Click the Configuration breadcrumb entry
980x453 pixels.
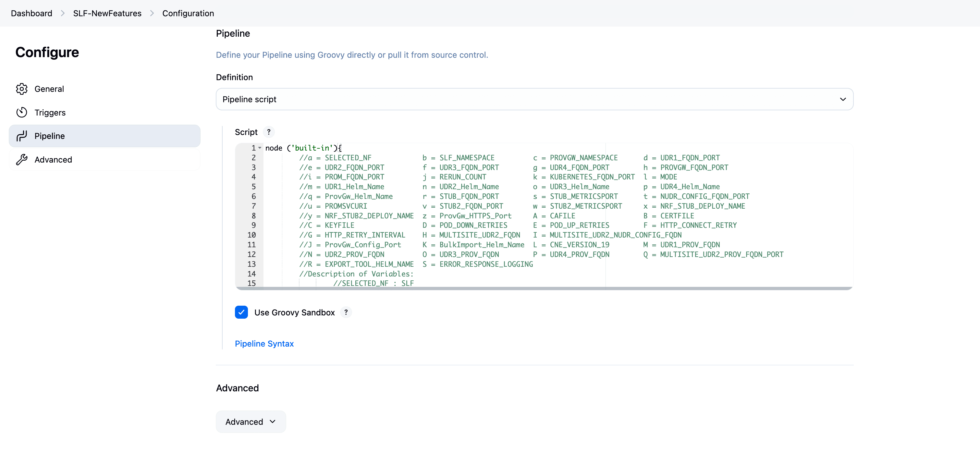tap(188, 13)
